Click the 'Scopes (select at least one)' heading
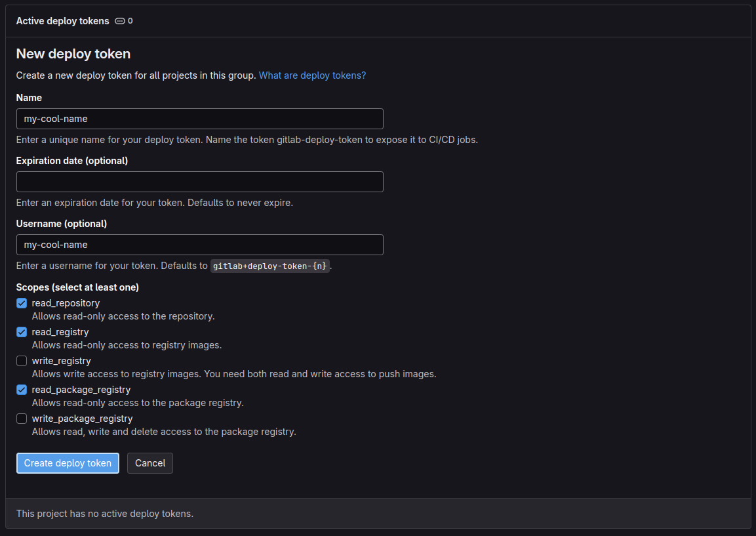Screen dimensions: 756x536 [77, 287]
